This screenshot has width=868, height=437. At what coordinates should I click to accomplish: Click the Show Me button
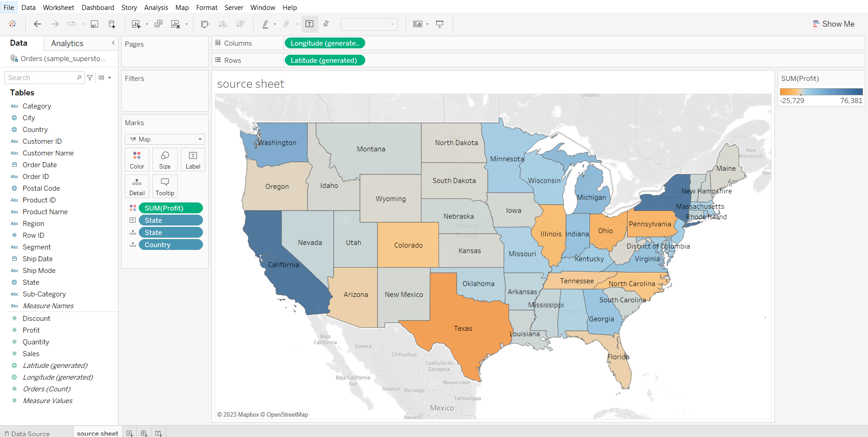(833, 24)
